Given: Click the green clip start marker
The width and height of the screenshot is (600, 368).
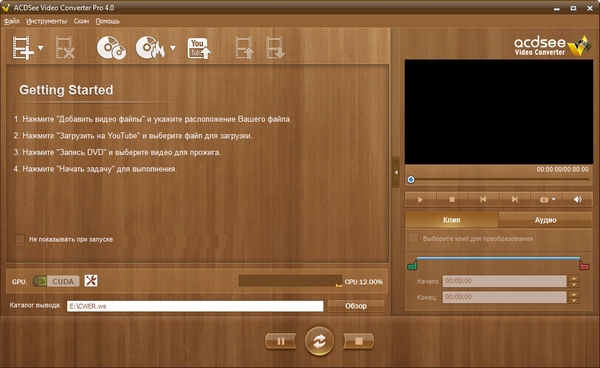Looking at the screenshot, I should [412, 265].
